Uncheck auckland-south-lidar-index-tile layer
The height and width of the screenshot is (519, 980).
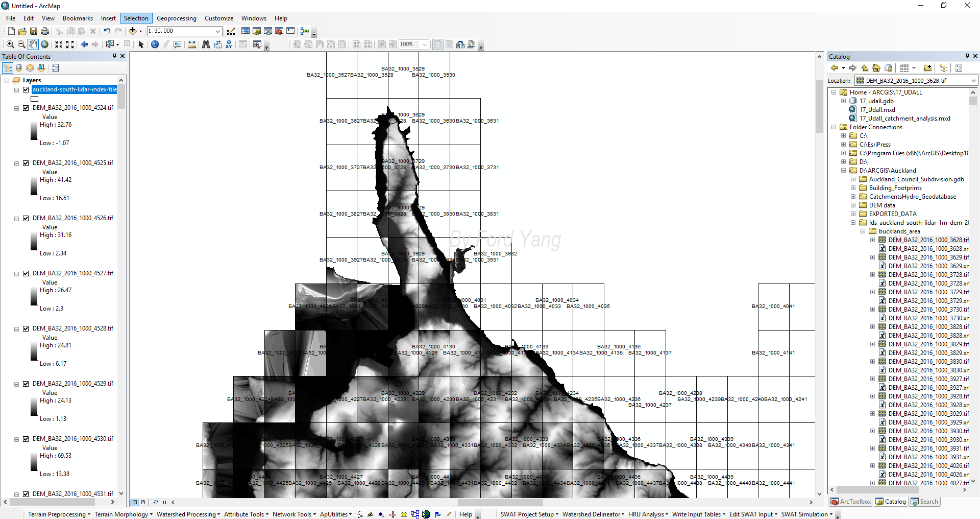[x=26, y=89]
